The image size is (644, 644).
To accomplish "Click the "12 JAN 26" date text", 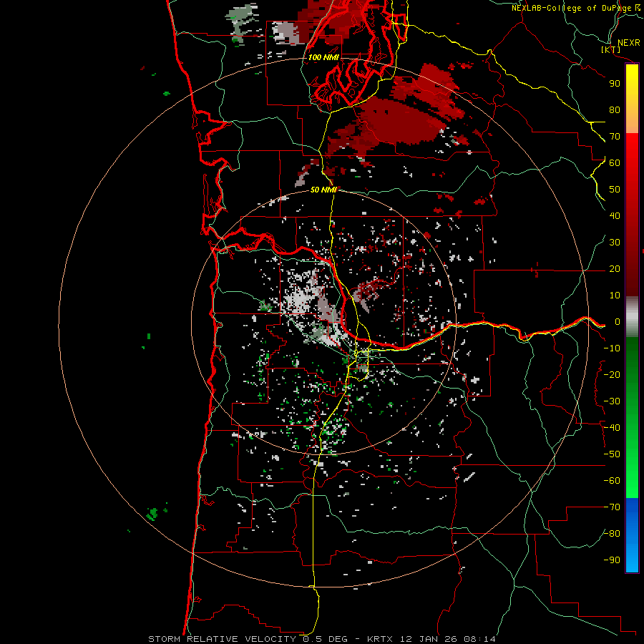I will (x=429, y=639).
